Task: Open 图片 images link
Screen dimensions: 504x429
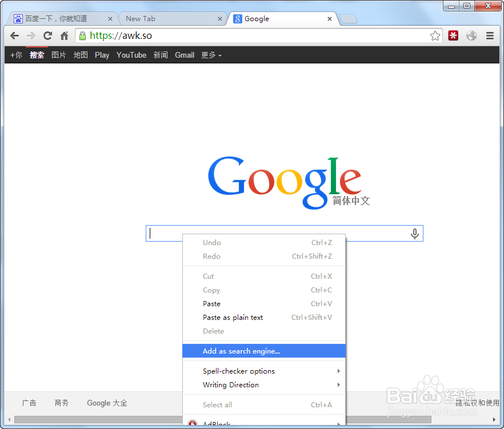Action: pyautogui.click(x=58, y=55)
